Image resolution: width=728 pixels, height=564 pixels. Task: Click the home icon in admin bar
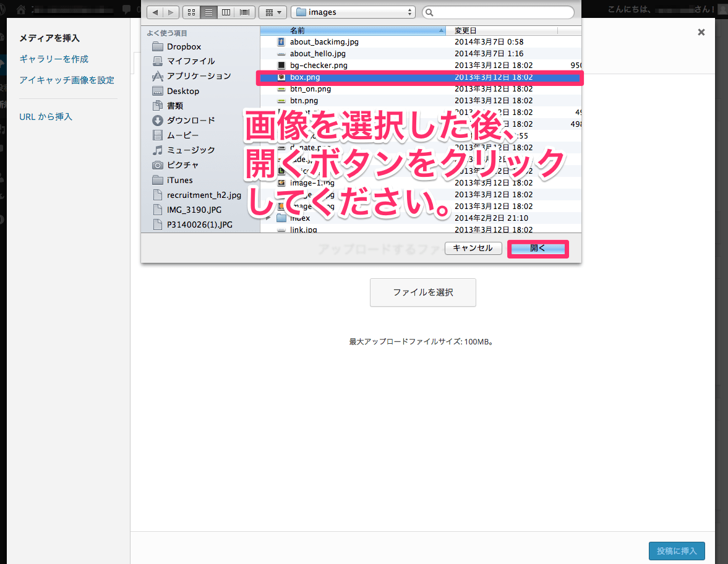(x=21, y=9)
